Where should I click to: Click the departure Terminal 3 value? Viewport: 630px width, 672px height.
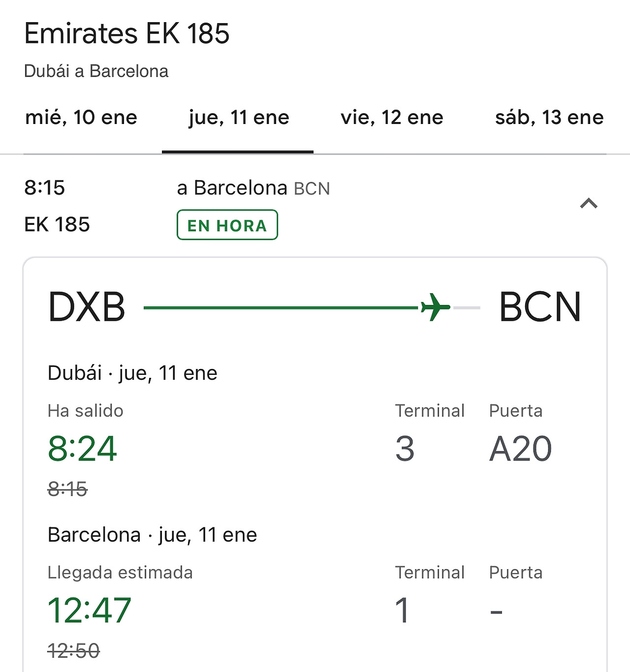[x=405, y=449]
